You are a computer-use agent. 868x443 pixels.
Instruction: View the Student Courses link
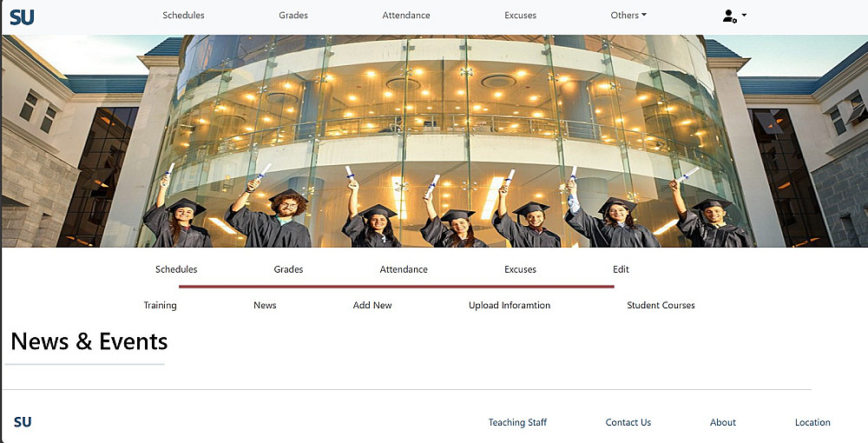point(661,305)
